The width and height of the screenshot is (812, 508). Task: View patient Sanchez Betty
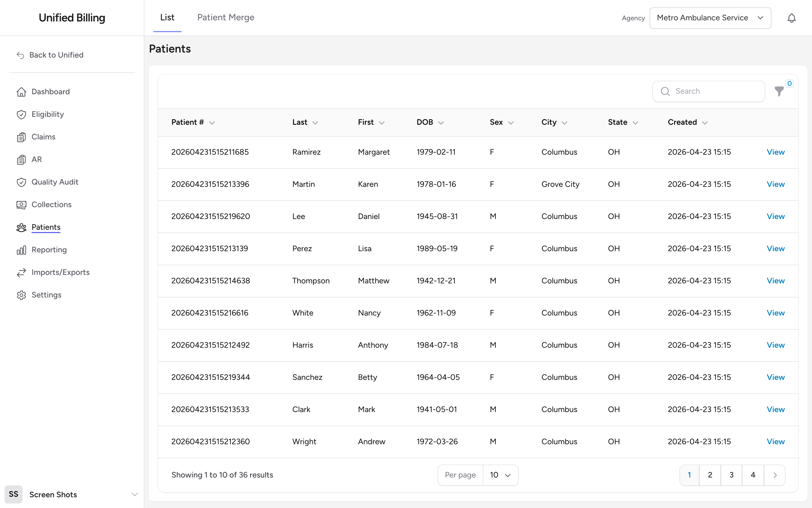coord(775,377)
